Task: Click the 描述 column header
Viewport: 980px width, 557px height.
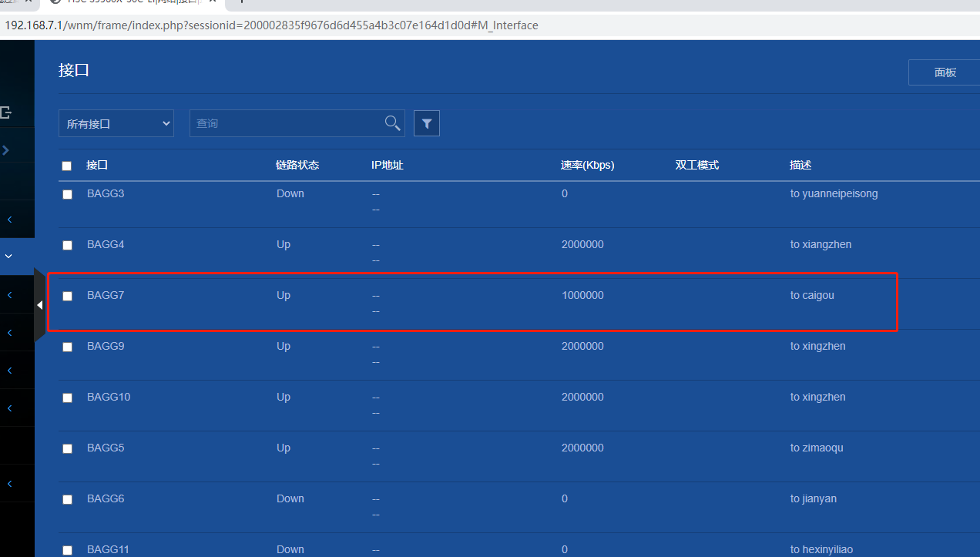Action: point(800,165)
